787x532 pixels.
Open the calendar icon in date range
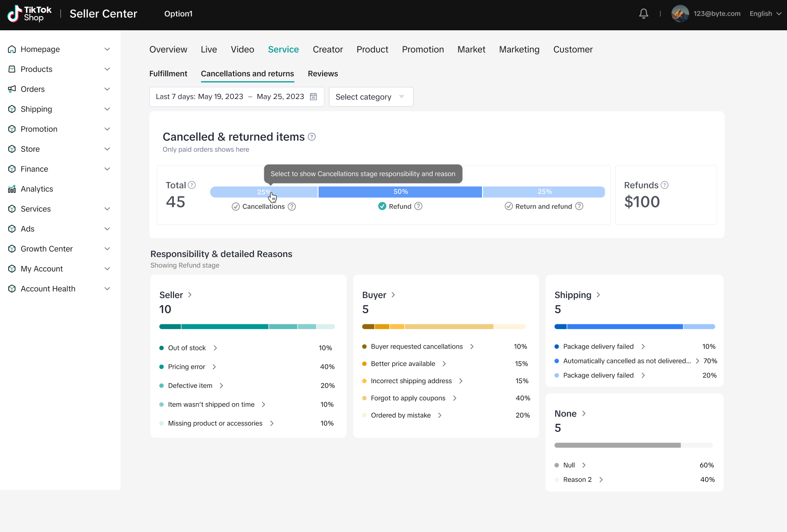314,97
